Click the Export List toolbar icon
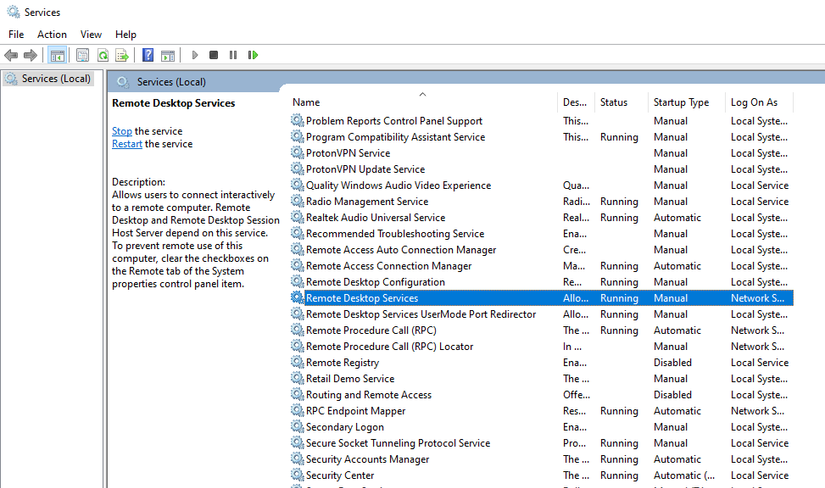This screenshot has width=825, height=488. [122, 55]
